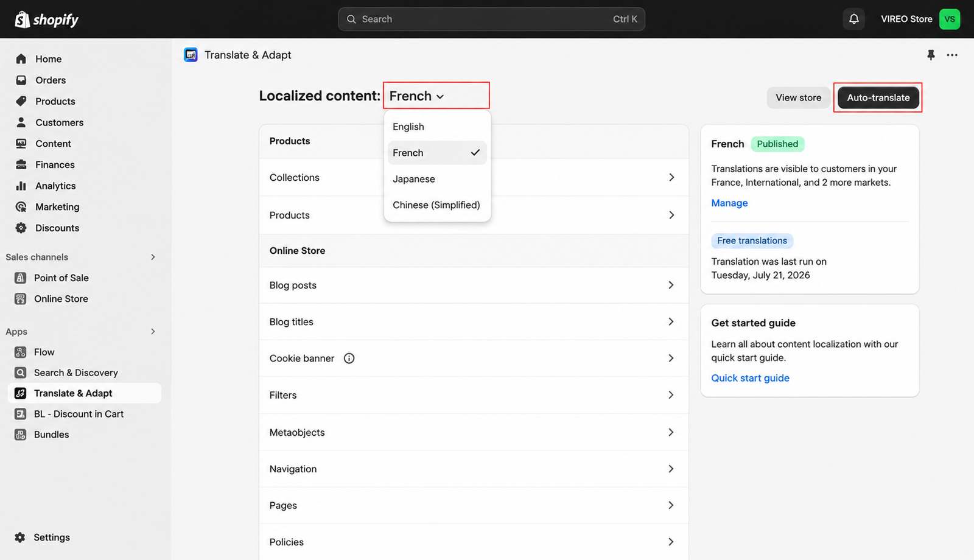This screenshot has width=974, height=560.
Task: Open the Pages content row
Action: click(474, 505)
